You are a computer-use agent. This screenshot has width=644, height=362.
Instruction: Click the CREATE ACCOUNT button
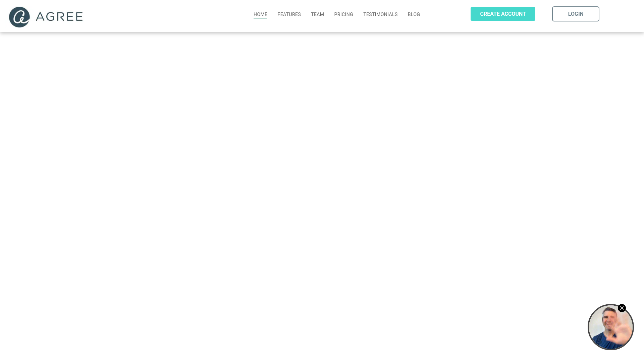point(503,14)
